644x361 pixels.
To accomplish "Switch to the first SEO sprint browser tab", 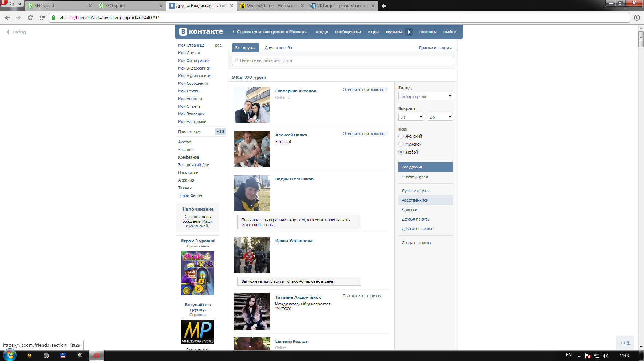I will point(60,6).
